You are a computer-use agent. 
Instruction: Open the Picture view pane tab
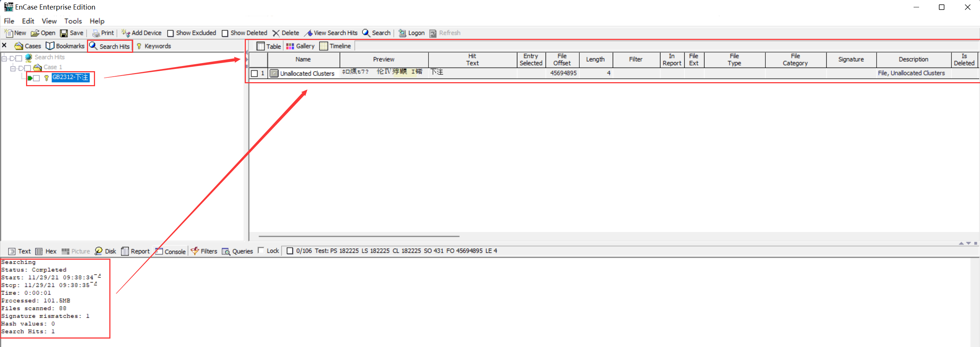[76, 251]
